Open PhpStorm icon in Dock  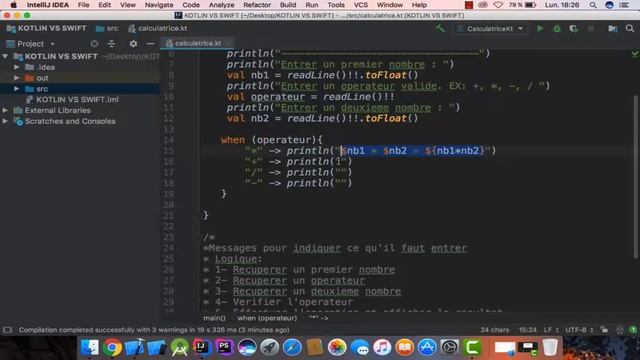[x=224, y=348]
